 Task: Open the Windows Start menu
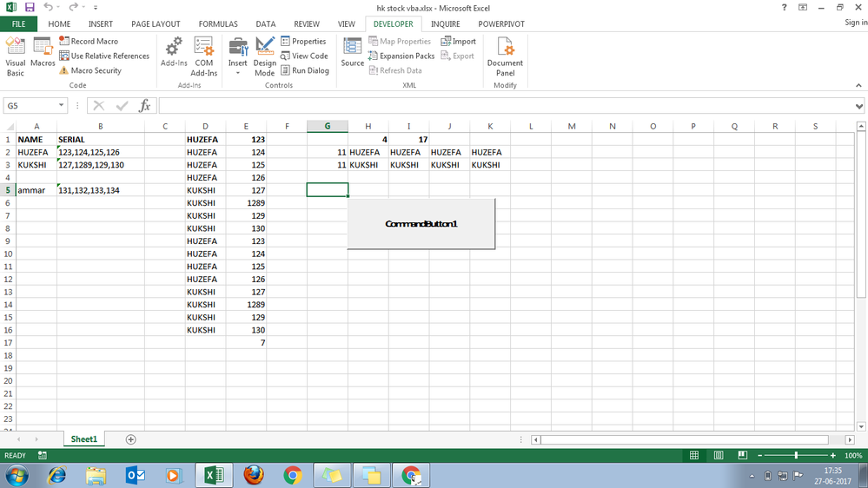[17, 475]
